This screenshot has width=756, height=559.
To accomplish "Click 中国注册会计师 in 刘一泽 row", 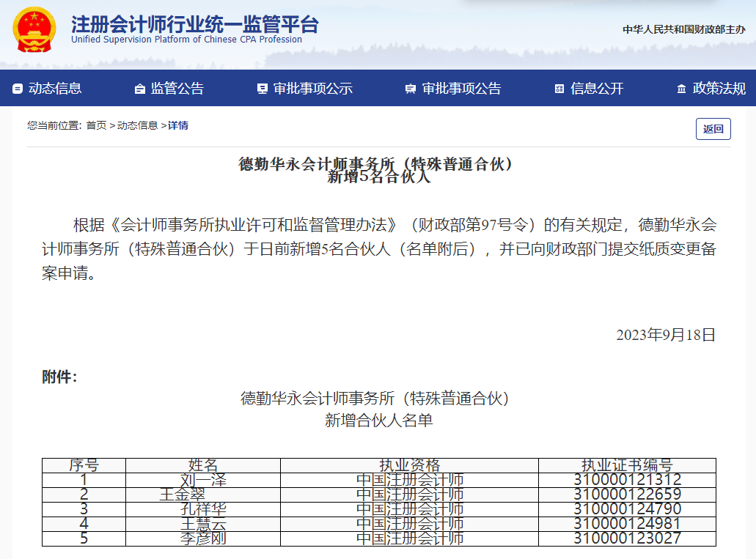I will click(x=410, y=480).
